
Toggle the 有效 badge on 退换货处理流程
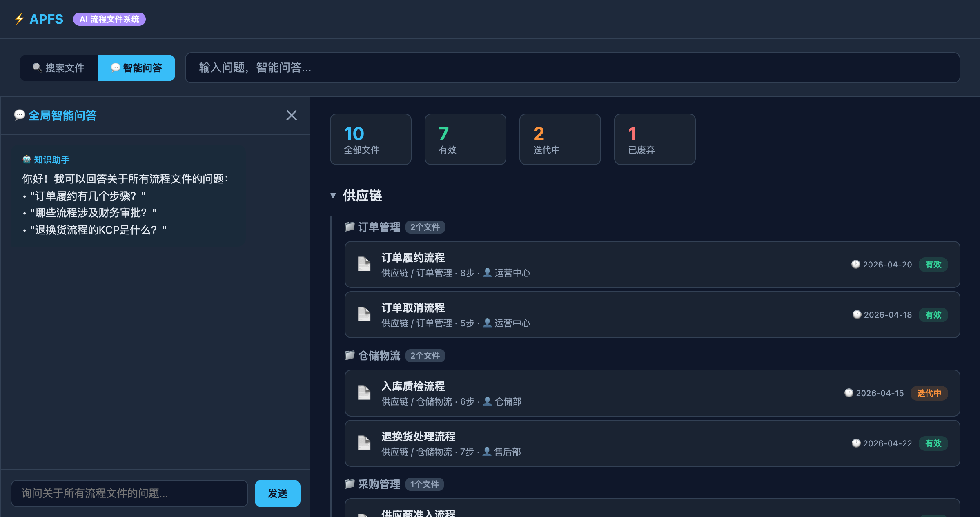coord(933,443)
